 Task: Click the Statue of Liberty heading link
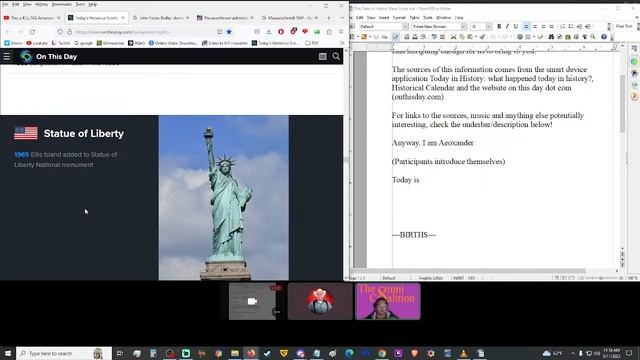tap(84, 133)
